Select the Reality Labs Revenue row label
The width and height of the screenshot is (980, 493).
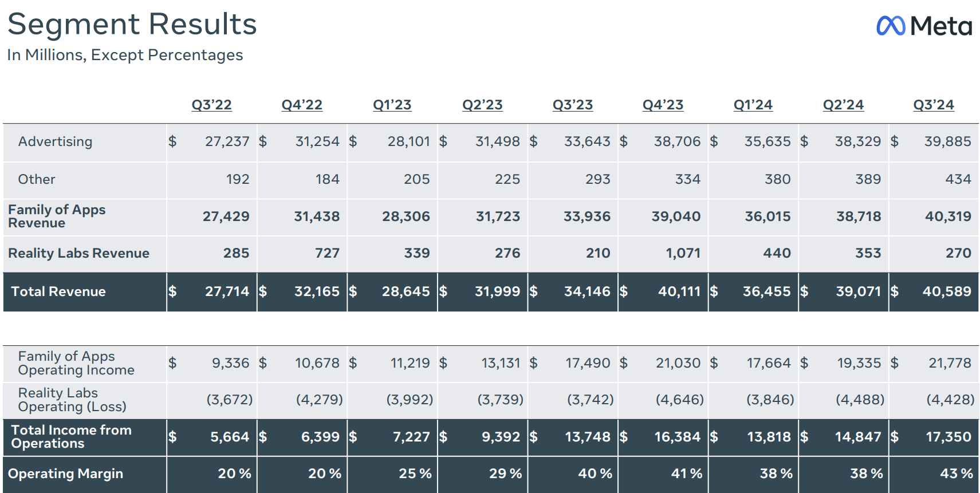(78, 253)
